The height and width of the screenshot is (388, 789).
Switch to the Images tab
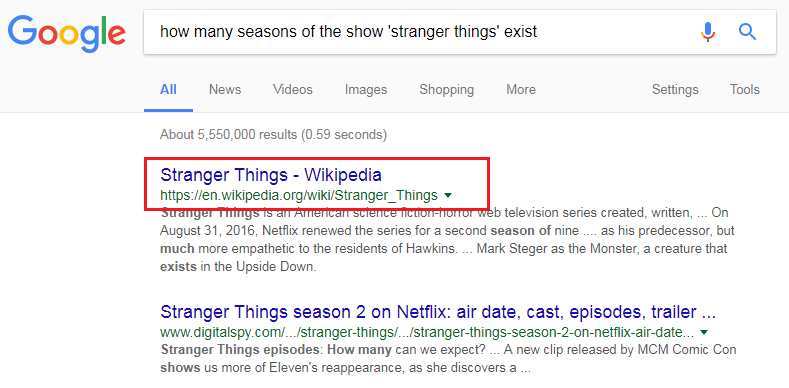click(366, 90)
